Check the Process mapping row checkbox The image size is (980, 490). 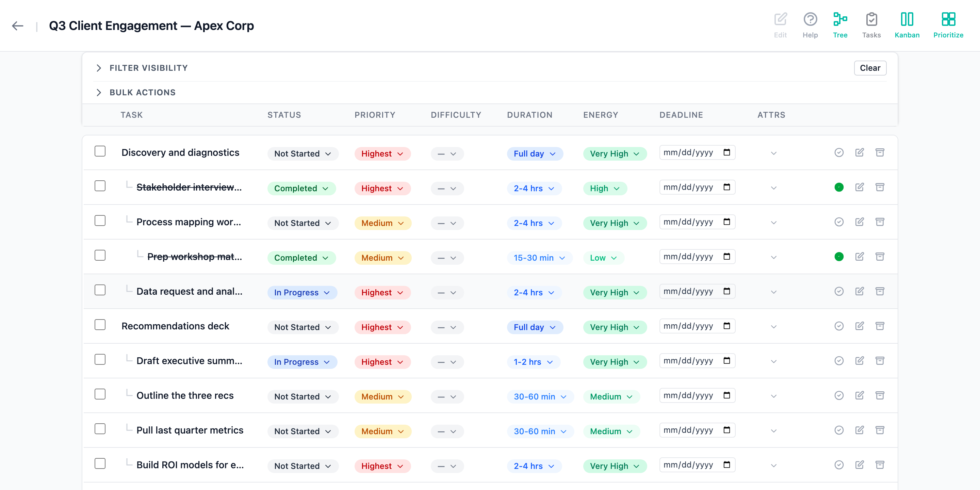pyautogui.click(x=100, y=220)
